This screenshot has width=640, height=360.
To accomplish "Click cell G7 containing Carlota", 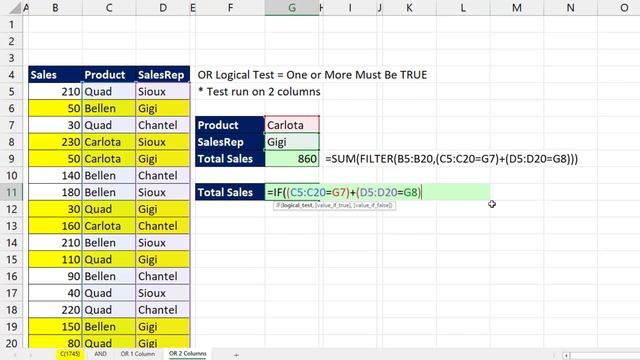I will [292, 125].
